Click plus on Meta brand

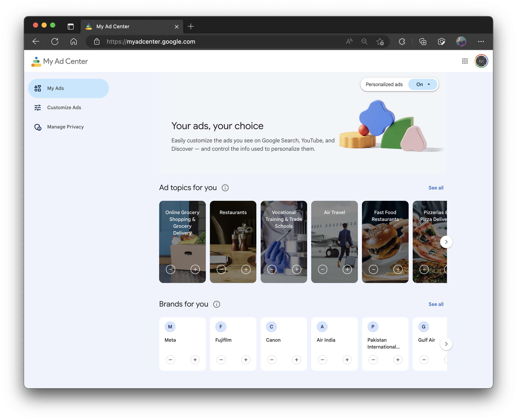[x=195, y=360]
